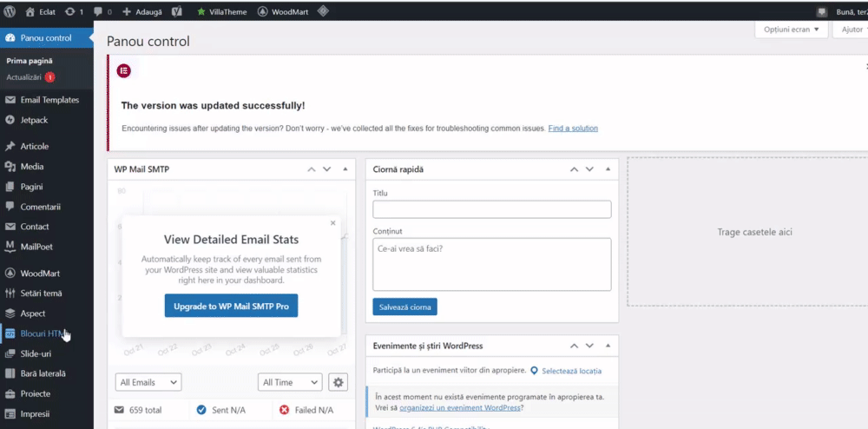Click the Jetpack sidebar icon
Image resolution: width=868 pixels, height=429 pixels.
click(10, 120)
